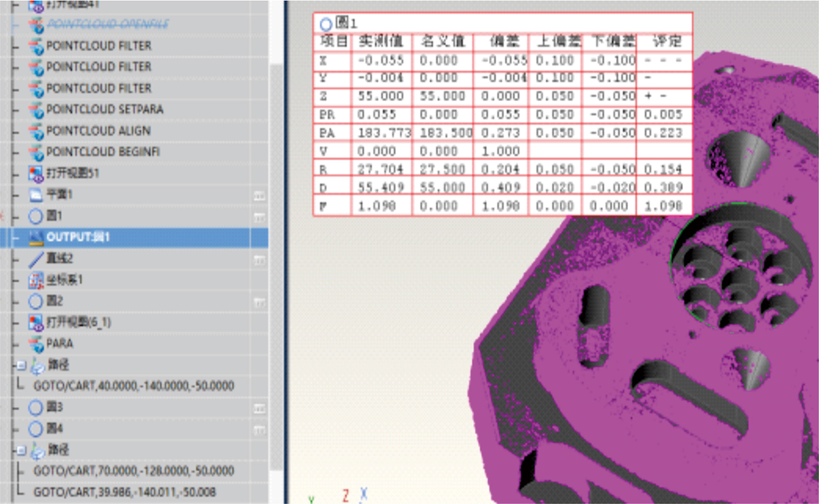Screen dimensions: 819x504
Task: Click the PARA parameter icon
Action: coord(36,343)
